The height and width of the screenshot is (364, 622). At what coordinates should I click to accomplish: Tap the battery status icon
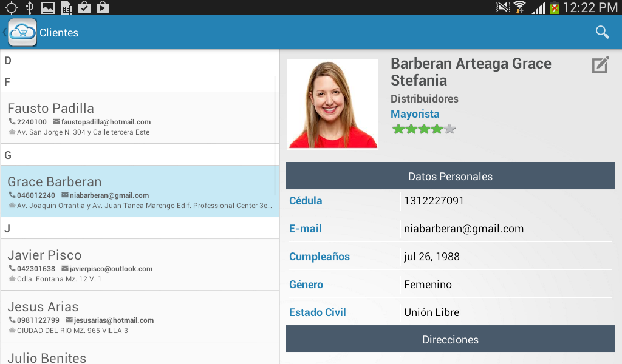[x=554, y=7]
